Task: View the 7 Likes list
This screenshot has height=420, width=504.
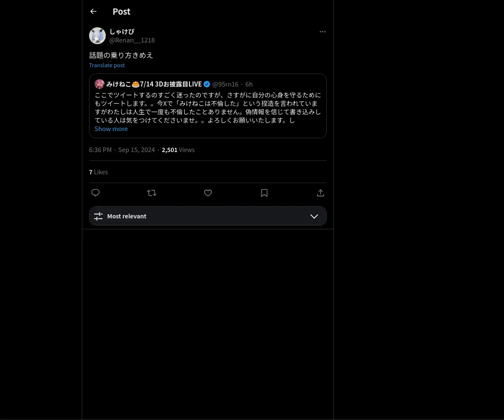Action: 98,172
